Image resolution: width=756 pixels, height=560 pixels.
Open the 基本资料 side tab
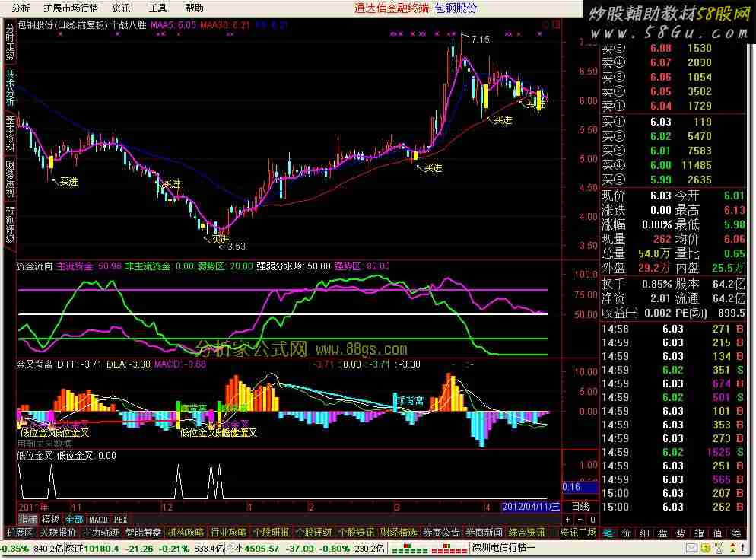9,135
